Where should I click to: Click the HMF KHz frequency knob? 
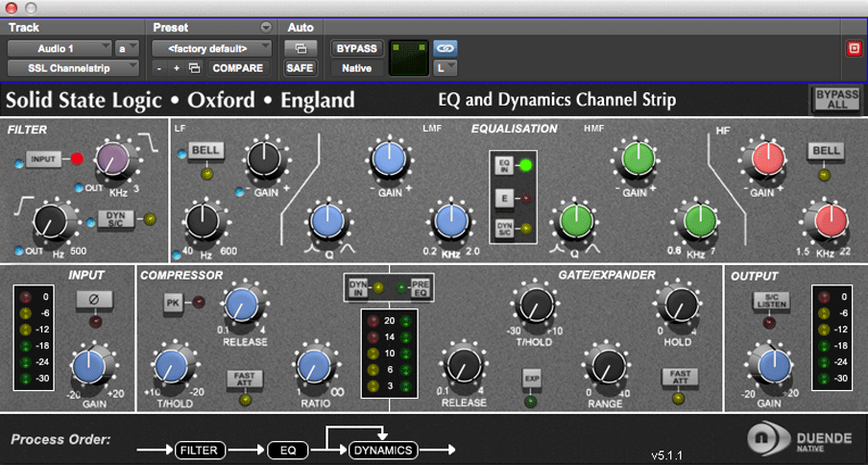tap(700, 220)
